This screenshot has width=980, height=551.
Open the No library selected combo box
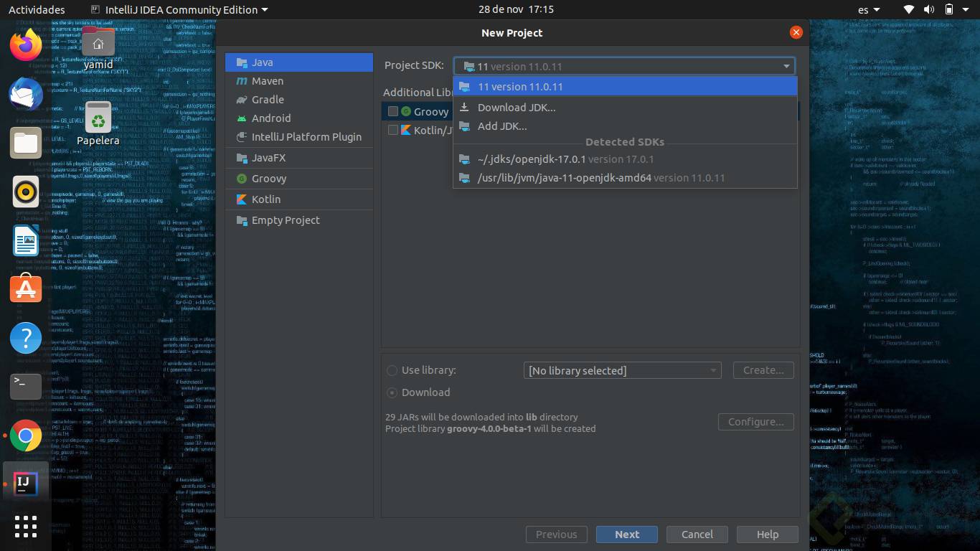tap(622, 371)
